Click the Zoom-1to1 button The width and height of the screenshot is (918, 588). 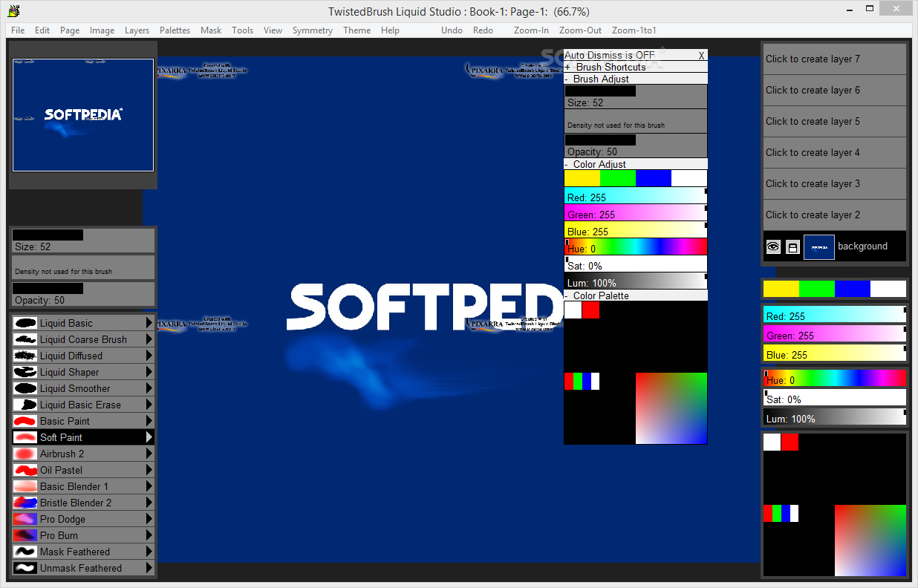(x=634, y=30)
